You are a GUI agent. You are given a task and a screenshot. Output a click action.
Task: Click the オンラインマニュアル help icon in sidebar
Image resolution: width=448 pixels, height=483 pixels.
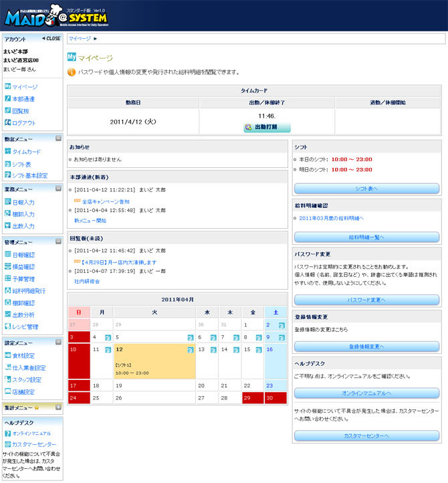pos(8,433)
